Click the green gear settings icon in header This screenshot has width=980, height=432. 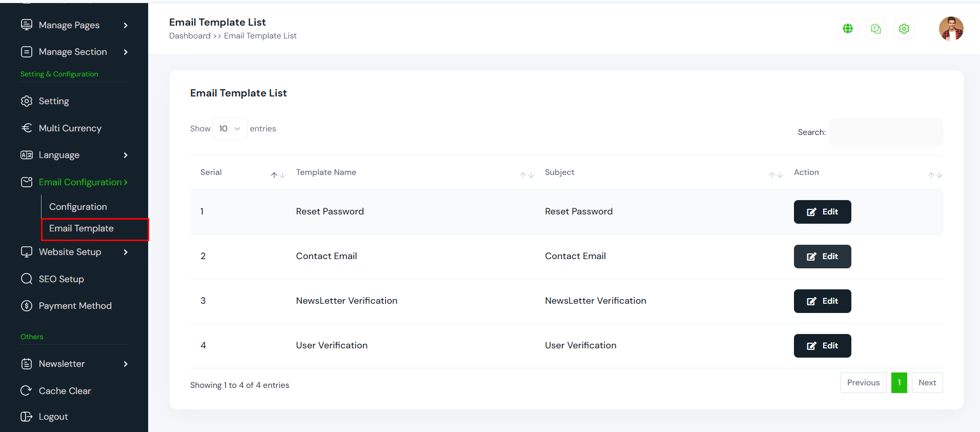(904, 29)
